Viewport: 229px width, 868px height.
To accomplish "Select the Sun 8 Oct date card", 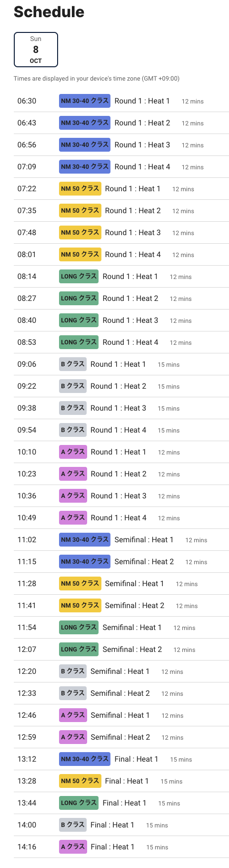I will click(x=36, y=50).
